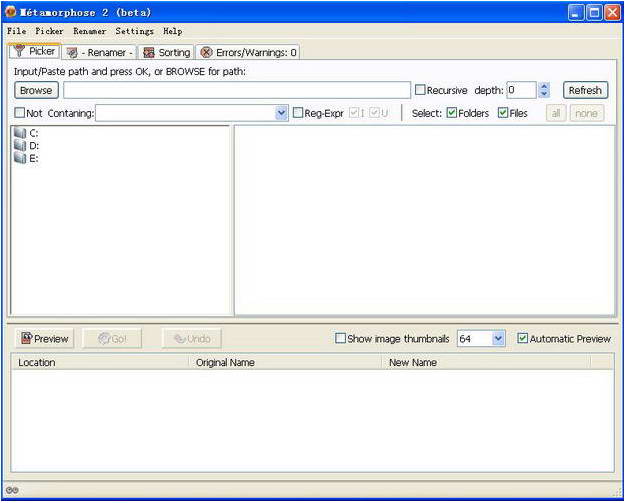
Task: Uncheck the Files checkbox
Action: pyautogui.click(x=503, y=113)
